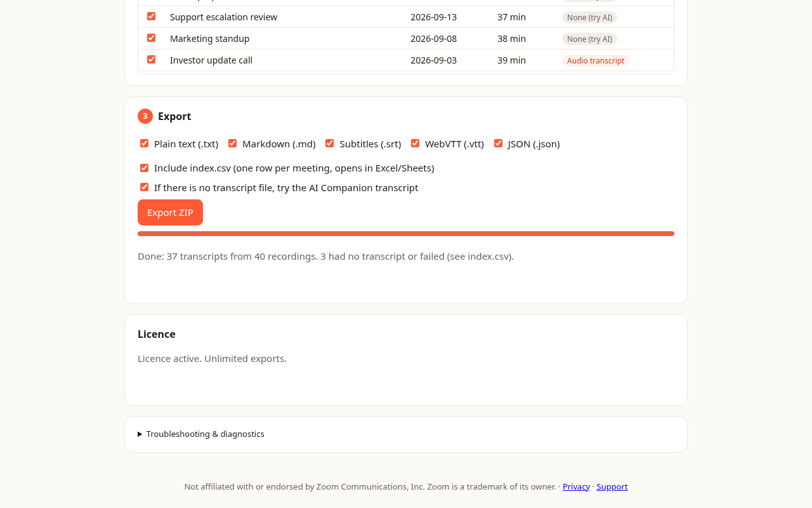The width and height of the screenshot is (812, 508).
Task: Click the 39 min duration cell
Action: (x=511, y=60)
